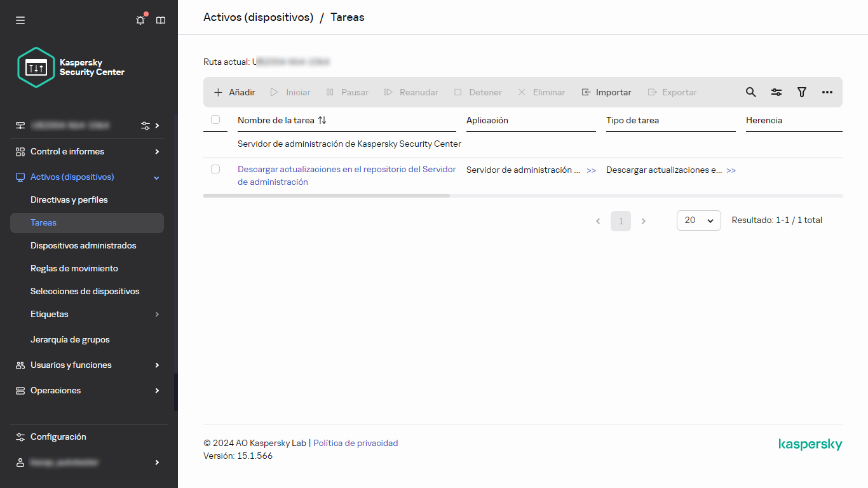Open the column settings icon on the toolbar
This screenshot has height=488, width=868.
click(776, 92)
